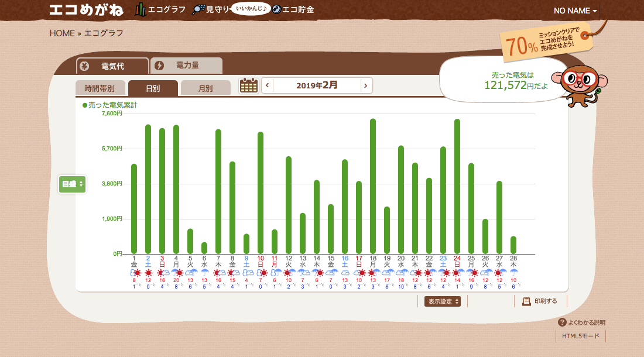
Task: Go to next month arrow
Action: (x=365, y=85)
